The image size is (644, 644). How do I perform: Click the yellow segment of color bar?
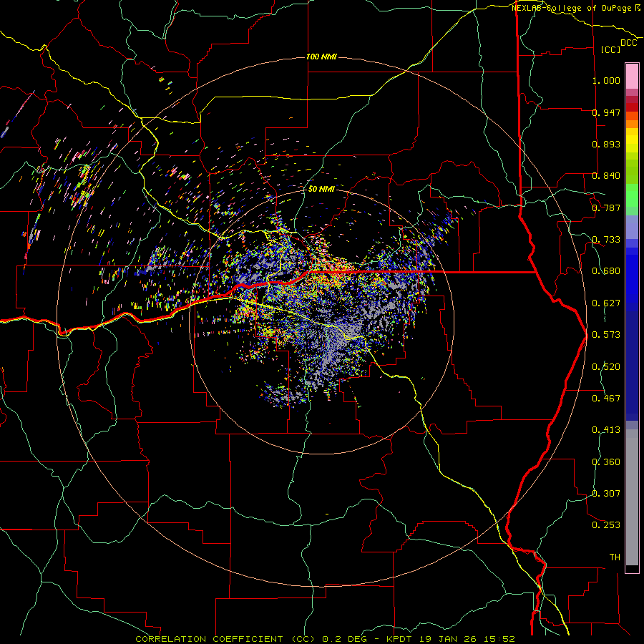tap(632, 142)
